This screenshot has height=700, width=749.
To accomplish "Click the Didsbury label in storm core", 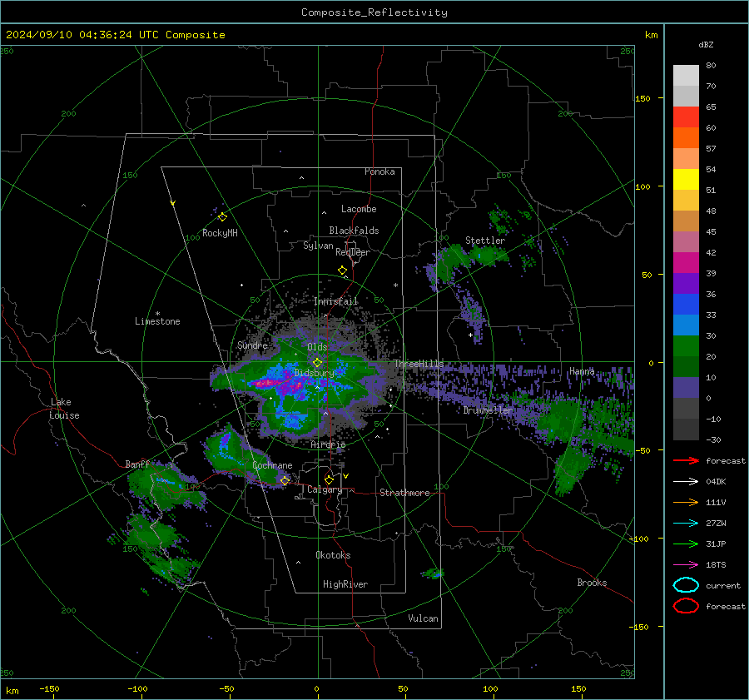I will tap(315, 373).
